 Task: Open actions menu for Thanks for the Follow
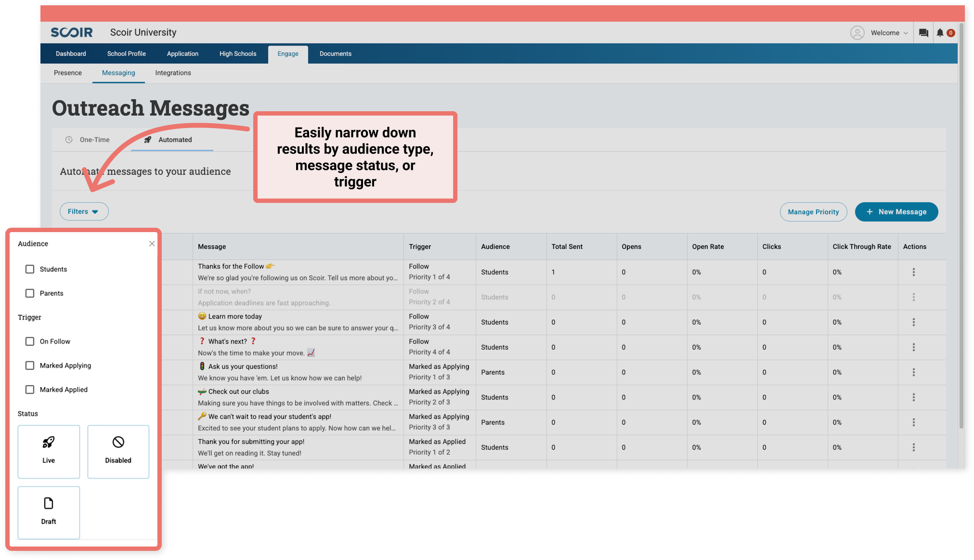tap(913, 272)
